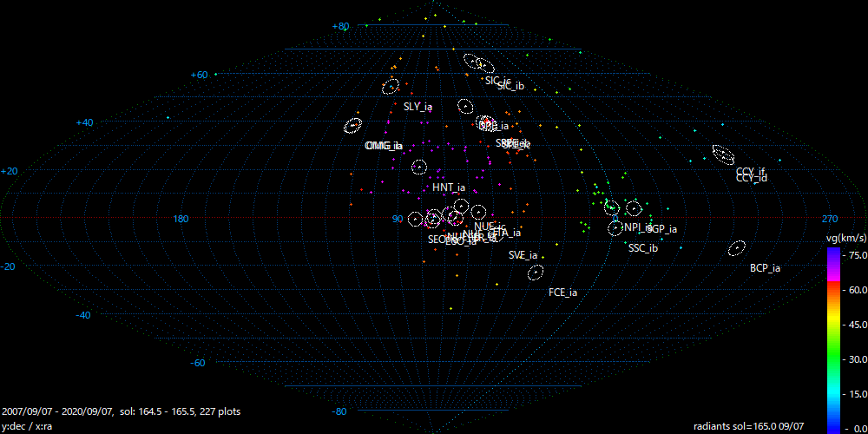Click the SSC_ib shower label
Viewport: 868px width, 434px height.
pyautogui.click(x=642, y=248)
